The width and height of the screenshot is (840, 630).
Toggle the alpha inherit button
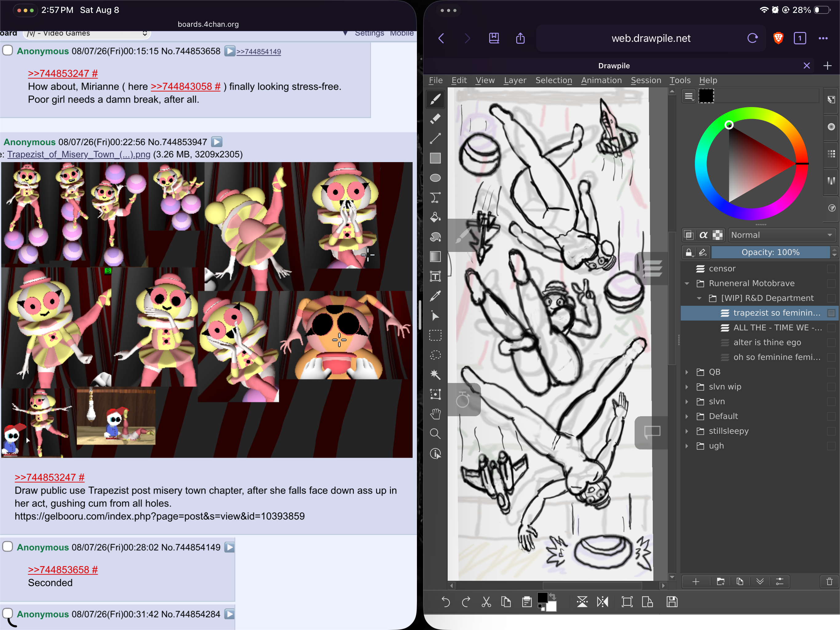click(x=703, y=235)
